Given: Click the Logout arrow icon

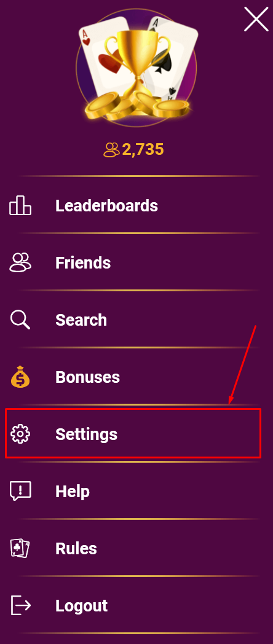Looking at the screenshot, I should point(20,605).
